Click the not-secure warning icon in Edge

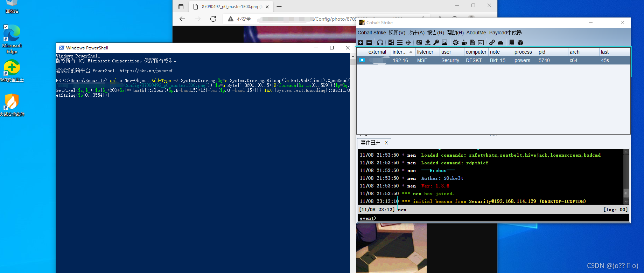231,19
